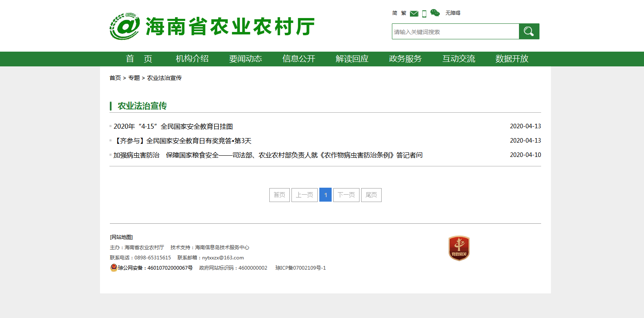The image size is (644, 318).
Task: Switch to traditional Chinese 繁
Action: point(404,13)
